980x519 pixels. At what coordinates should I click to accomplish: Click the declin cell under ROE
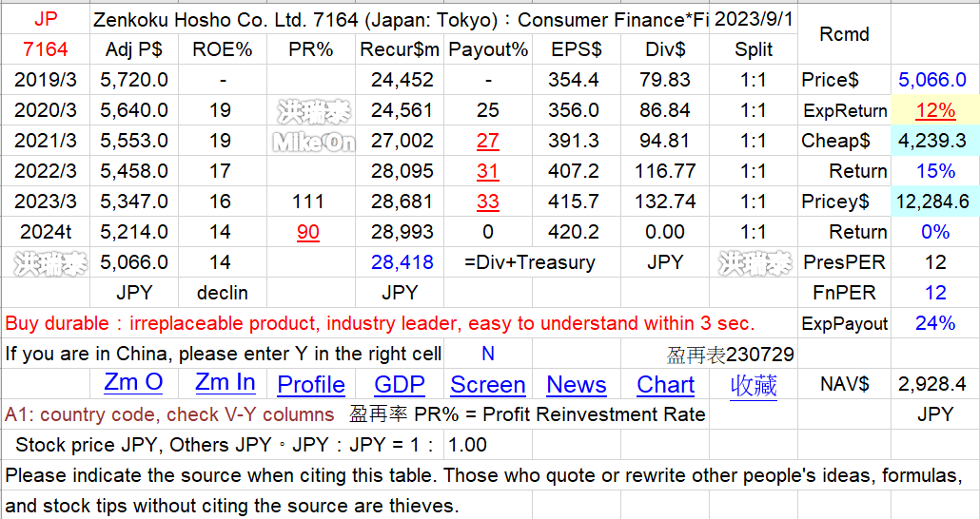(x=223, y=293)
